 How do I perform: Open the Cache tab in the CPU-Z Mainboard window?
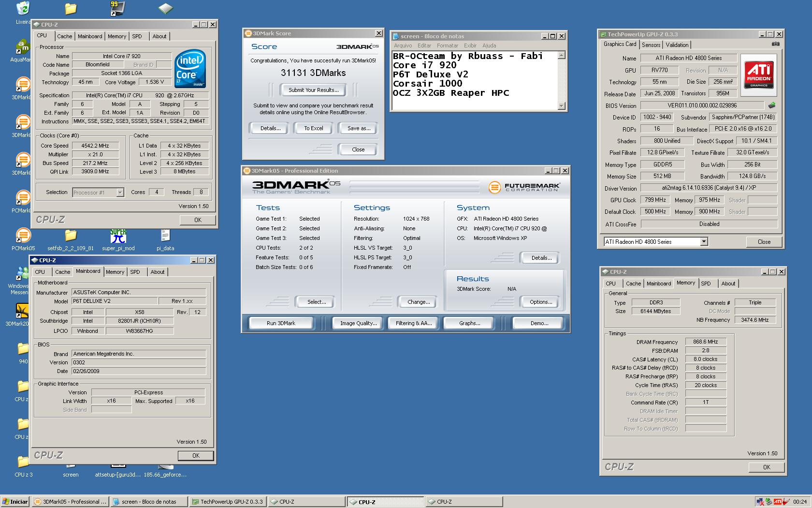coord(62,272)
